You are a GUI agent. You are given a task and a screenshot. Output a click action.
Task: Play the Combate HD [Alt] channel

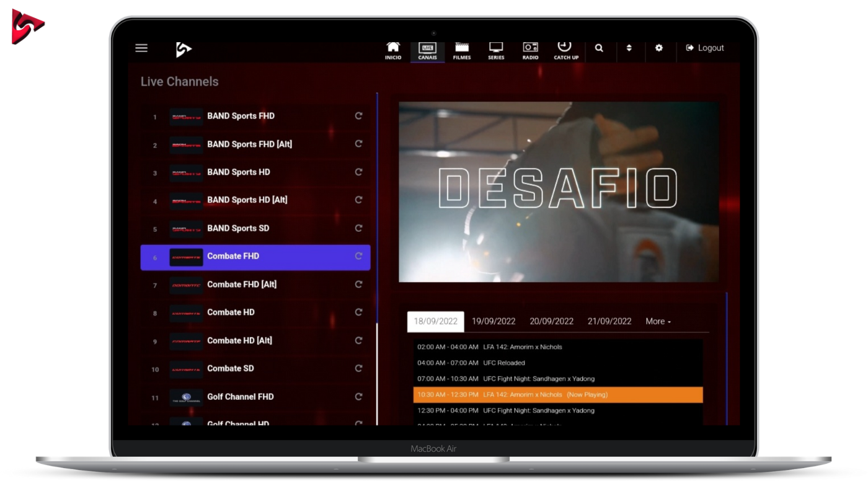click(x=239, y=340)
